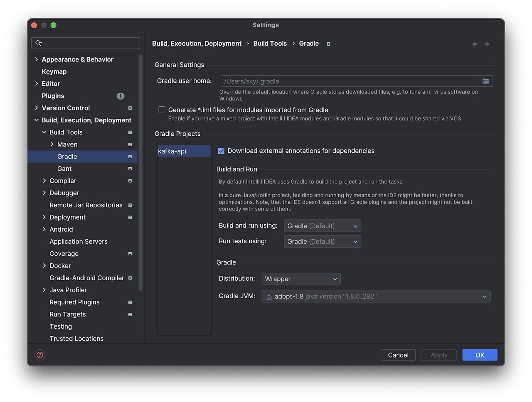Click the Apply button
This screenshot has height=402, width=532.
point(439,355)
